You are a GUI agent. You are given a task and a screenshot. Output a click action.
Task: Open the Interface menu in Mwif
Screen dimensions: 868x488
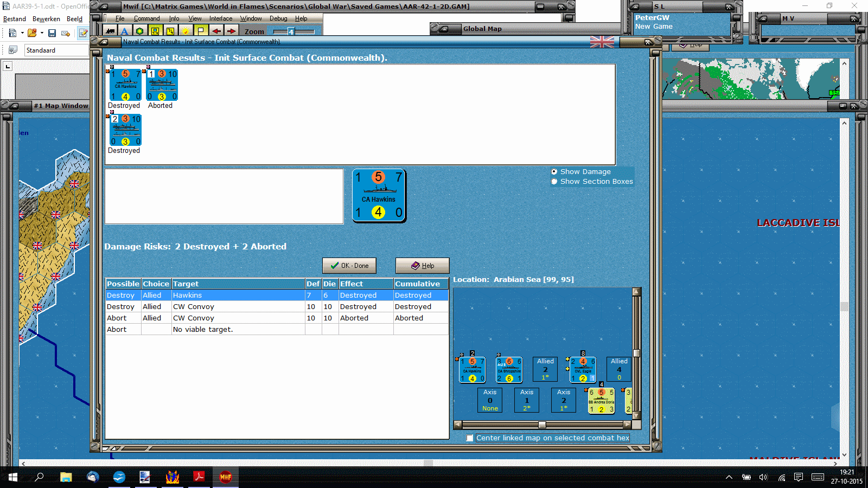(221, 18)
